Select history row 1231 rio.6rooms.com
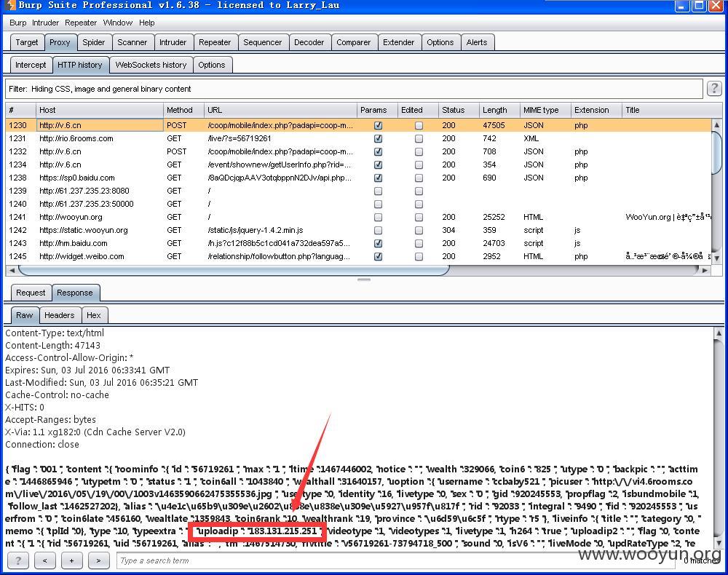 (358, 138)
